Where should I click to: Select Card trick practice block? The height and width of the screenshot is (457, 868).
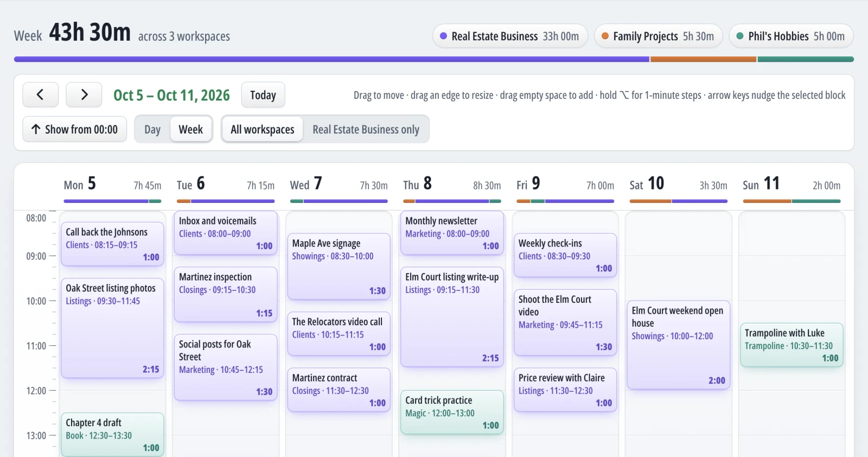tap(452, 412)
